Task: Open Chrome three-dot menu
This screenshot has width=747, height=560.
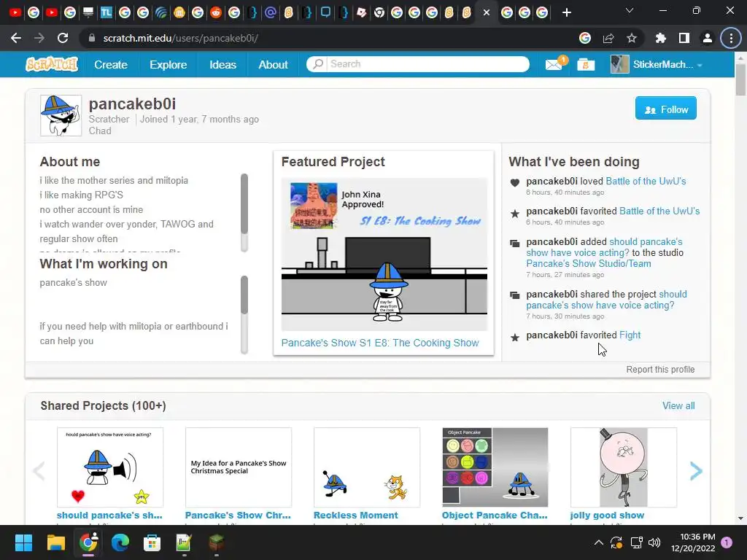Action: coord(731,38)
